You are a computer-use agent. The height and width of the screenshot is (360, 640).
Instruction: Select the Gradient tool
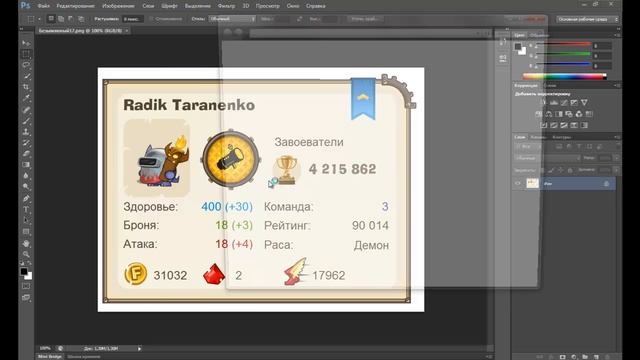[x=26, y=165]
